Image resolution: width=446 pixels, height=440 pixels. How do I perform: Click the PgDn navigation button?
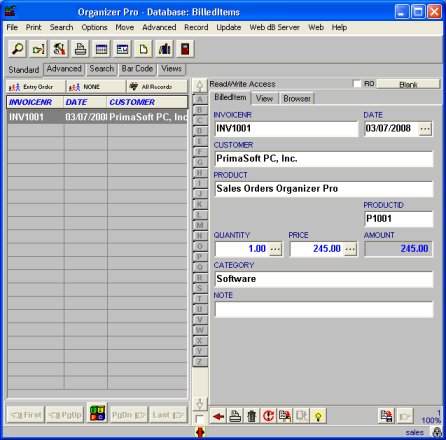pos(129,415)
